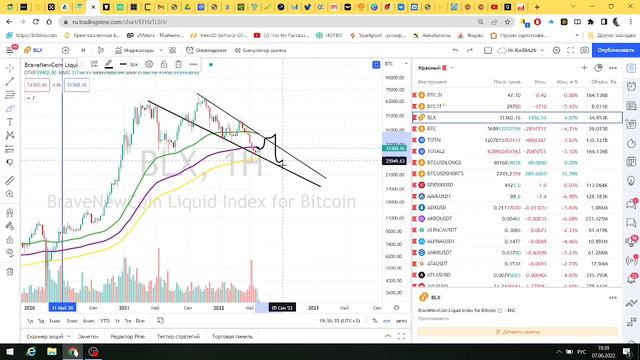Open drawing settings gear in floating toolbar
Screen dimensions: 640x360
[149, 64]
